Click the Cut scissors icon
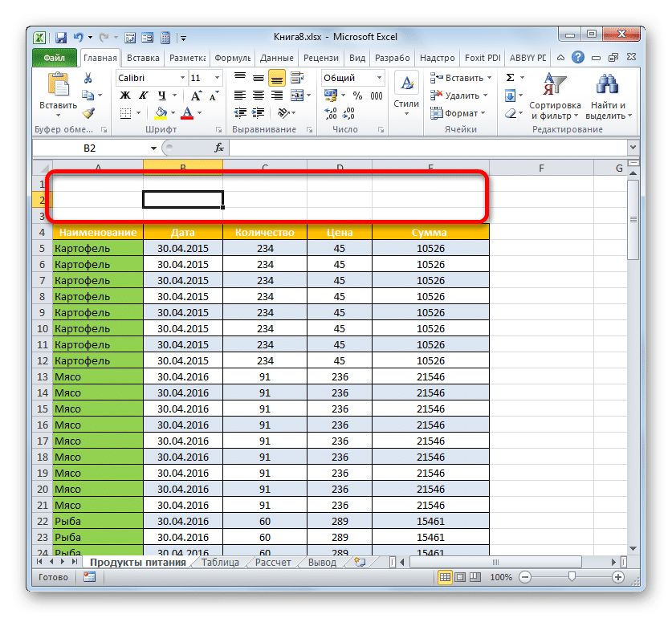672x618 pixels. tap(88, 78)
